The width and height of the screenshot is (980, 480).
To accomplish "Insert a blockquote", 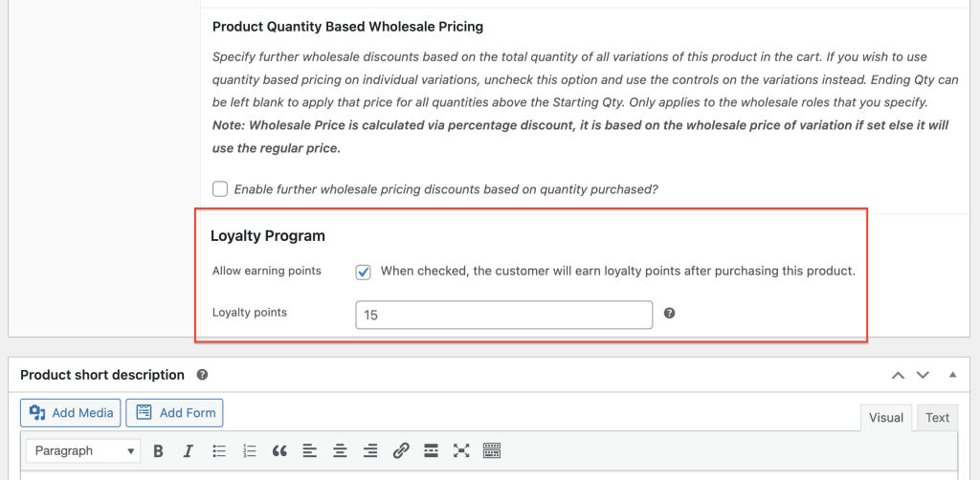I will pyautogui.click(x=279, y=451).
